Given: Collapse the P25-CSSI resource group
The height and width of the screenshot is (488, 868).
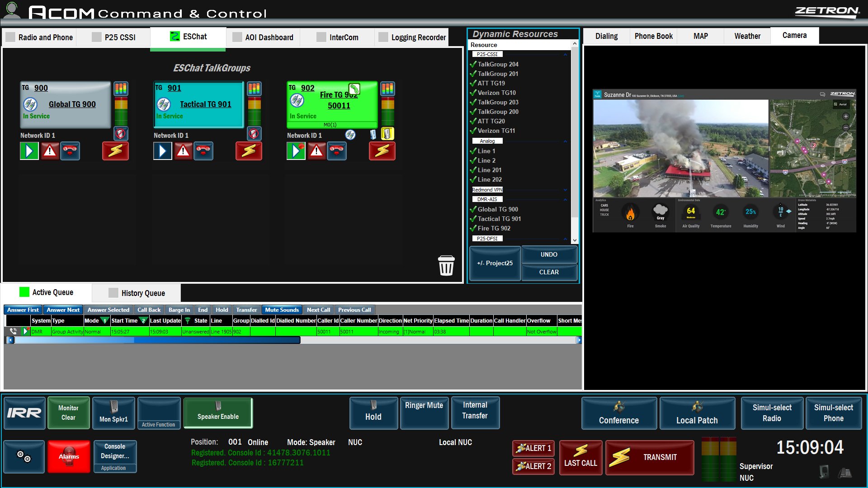Looking at the screenshot, I should click(565, 55).
